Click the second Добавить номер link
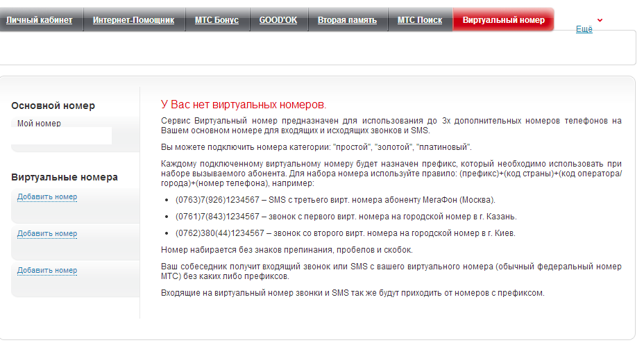 point(47,234)
